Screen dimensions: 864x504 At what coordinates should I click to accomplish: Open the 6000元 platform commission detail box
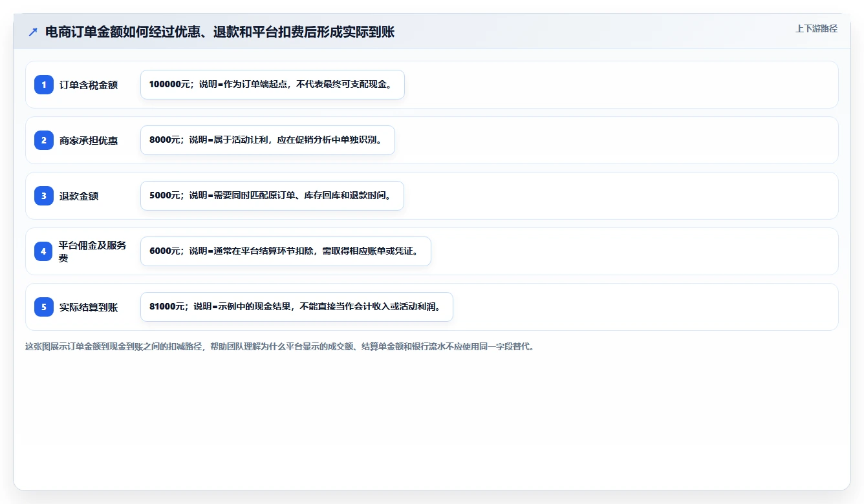[286, 251]
